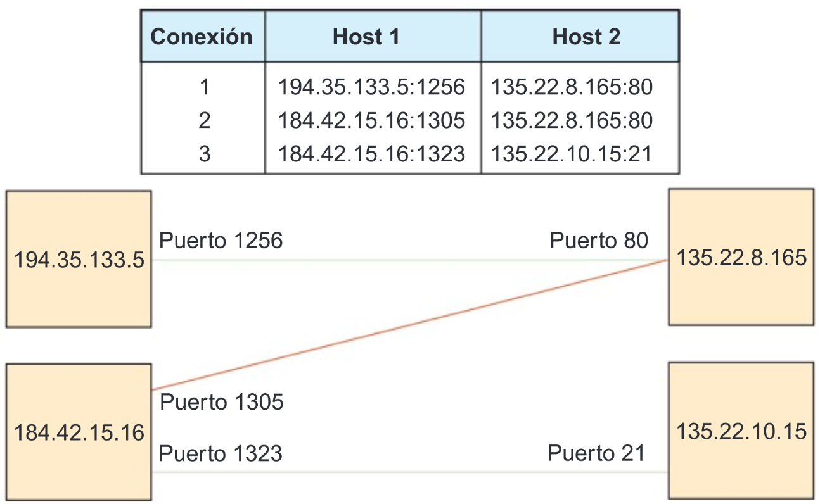Select the Conexión column header
The width and height of the screenshot is (820, 504).
[202, 37]
